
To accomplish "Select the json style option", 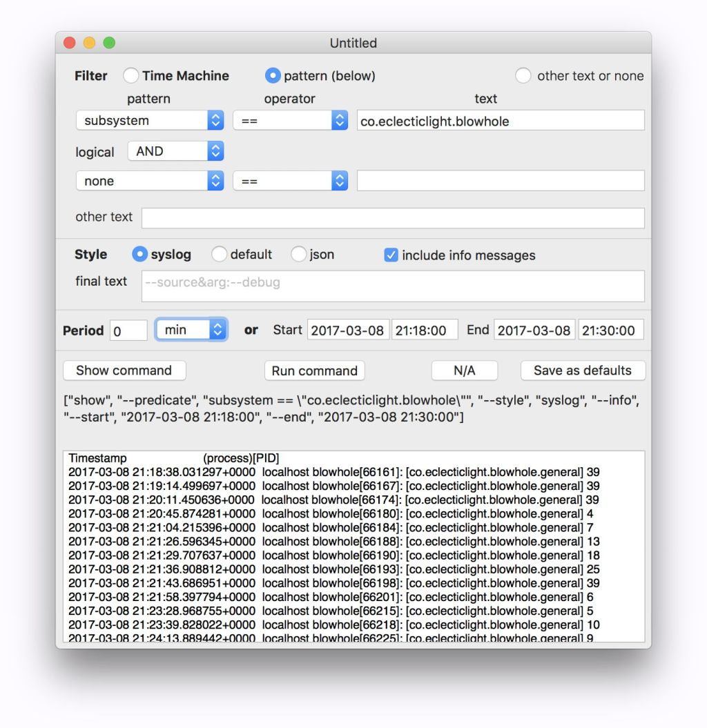I will pyautogui.click(x=298, y=255).
